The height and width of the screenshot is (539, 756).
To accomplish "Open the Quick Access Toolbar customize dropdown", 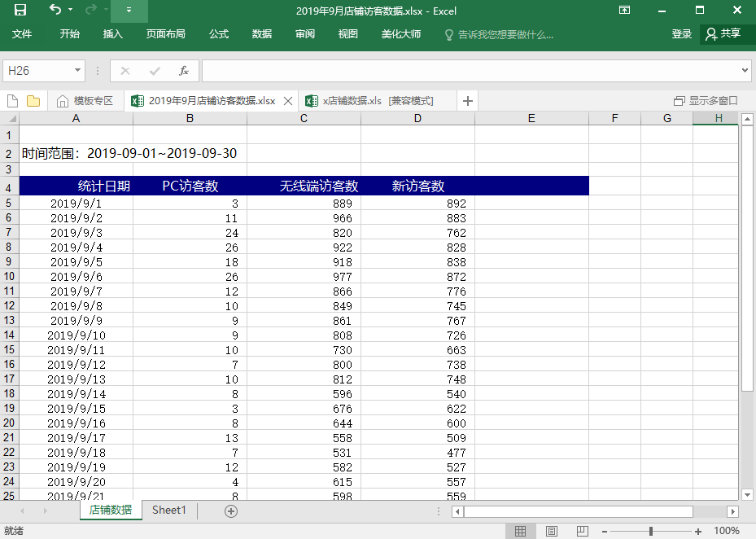I will click(129, 11).
